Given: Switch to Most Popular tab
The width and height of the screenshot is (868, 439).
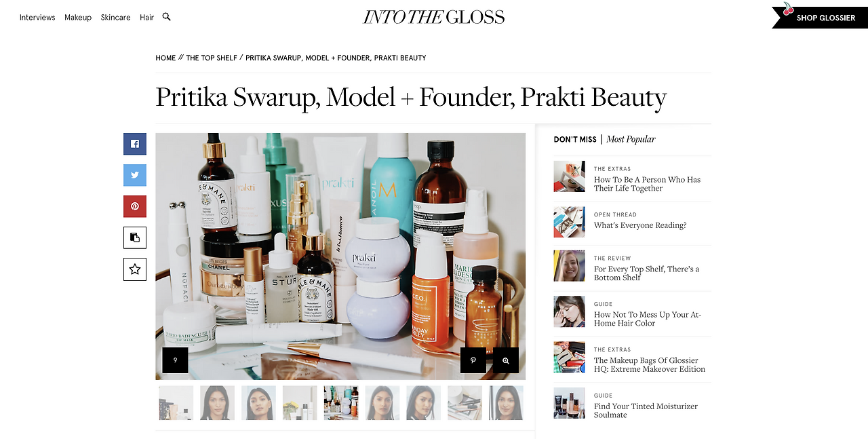Looking at the screenshot, I should pyautogui.click(x=631, y=139).
